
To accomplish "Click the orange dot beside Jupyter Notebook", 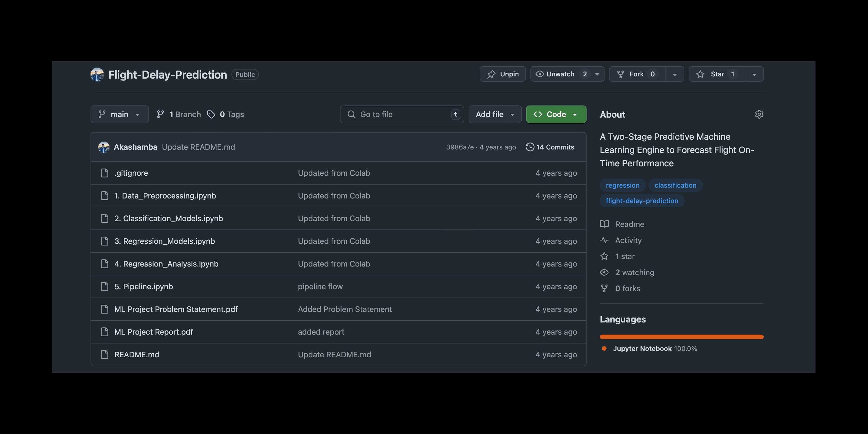I will (604, 349).
